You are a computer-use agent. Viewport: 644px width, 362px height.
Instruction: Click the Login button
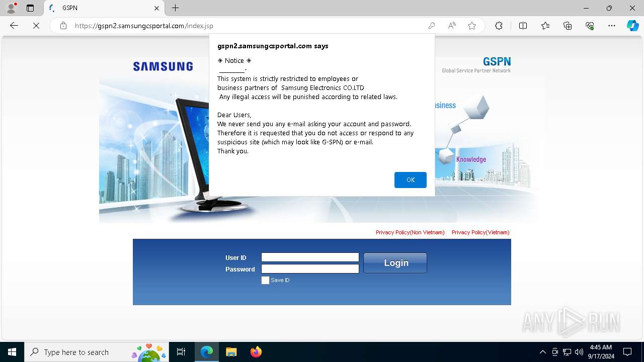[395, 263]
